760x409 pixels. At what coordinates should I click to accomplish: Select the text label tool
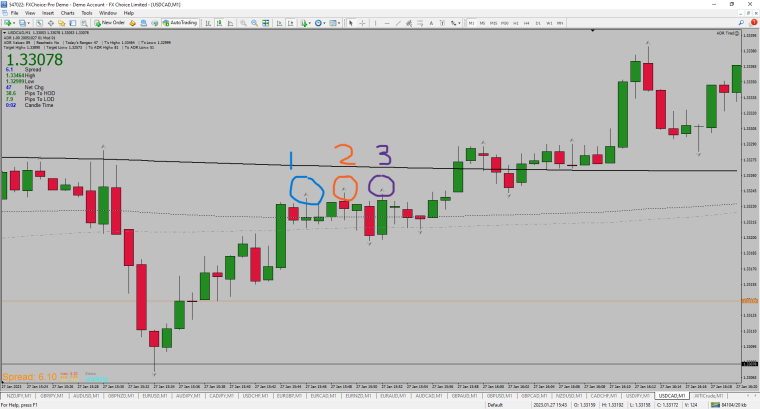443,23
